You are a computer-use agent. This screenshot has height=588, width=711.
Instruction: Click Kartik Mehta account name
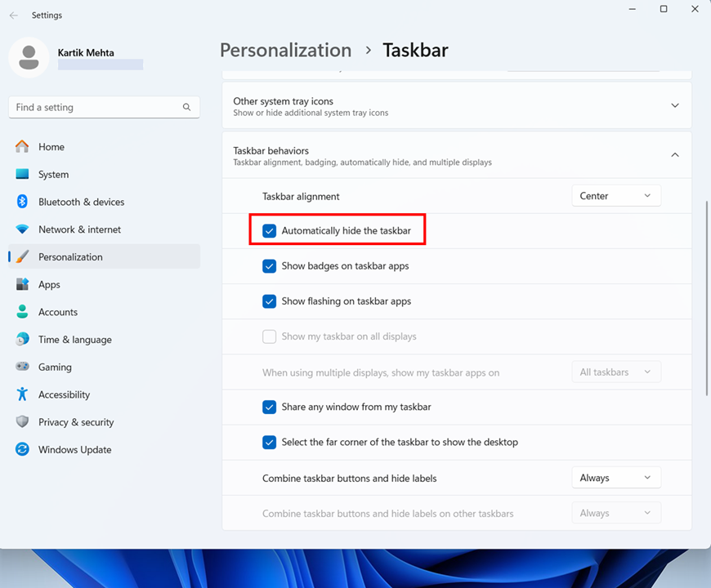[x=86, y=52]
